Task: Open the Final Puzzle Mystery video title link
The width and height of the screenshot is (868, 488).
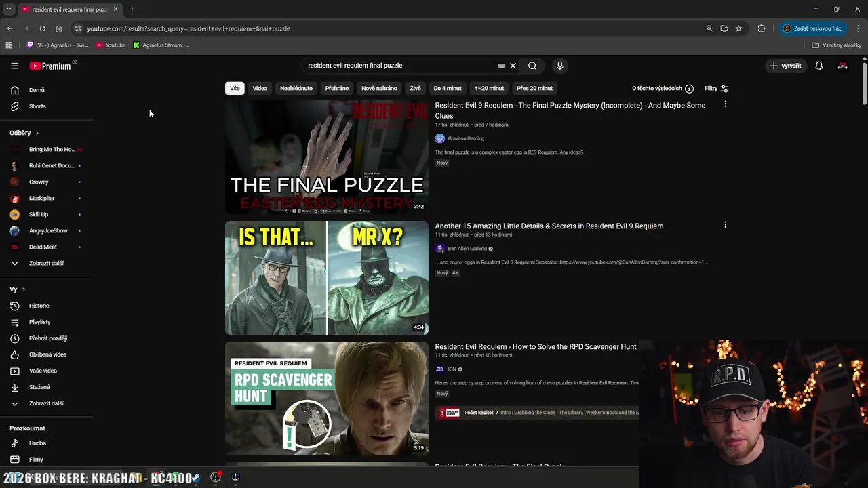Action: (x=570, y=110)
